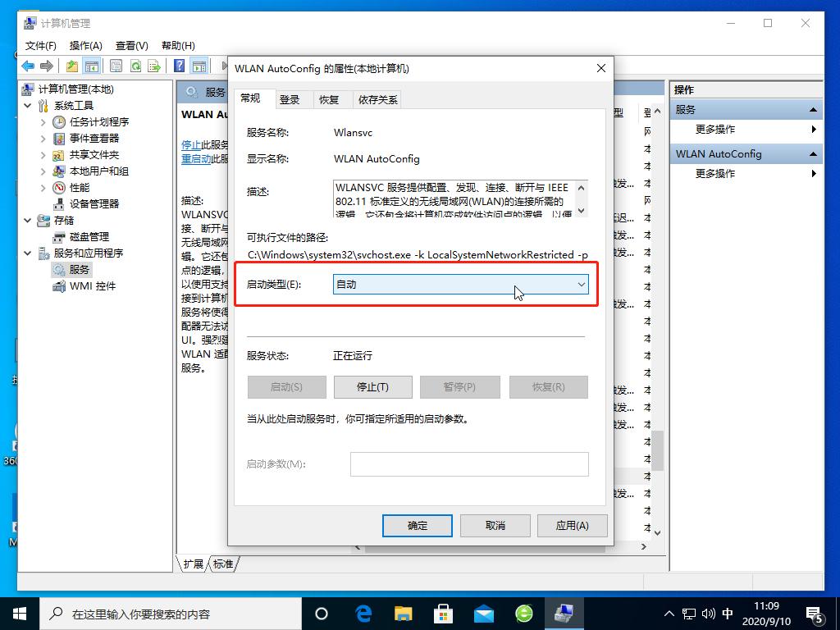Click the 重启动 link to restart the service

191,160
